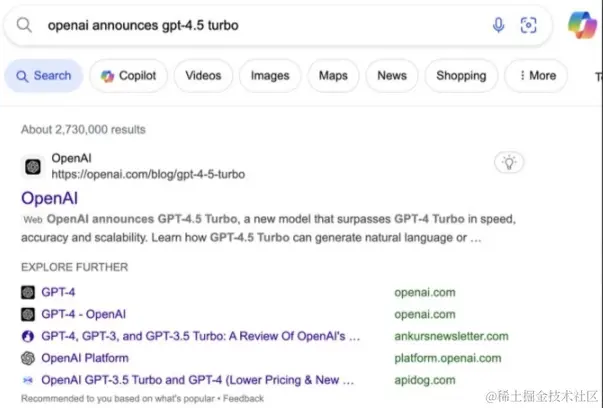Click openai.com domain in the GPT-4 row
The image size is (603, 408).
425,293
